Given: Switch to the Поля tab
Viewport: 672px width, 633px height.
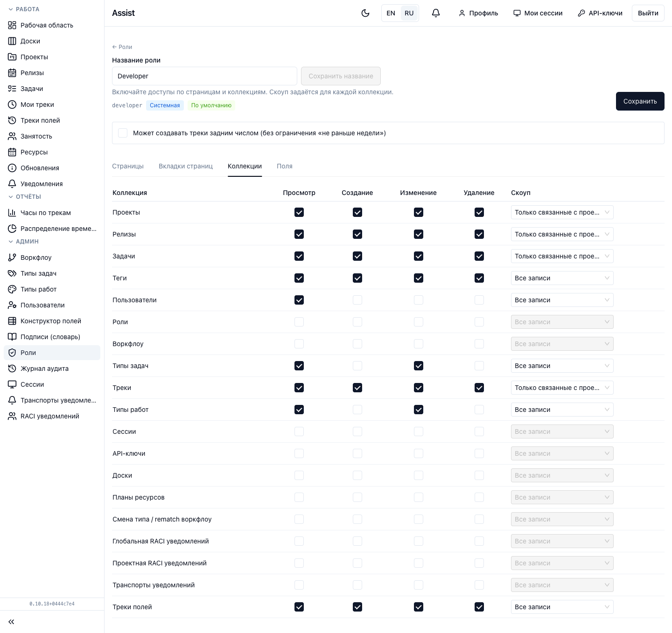Looking at the screenshot, I should (285, 166).
